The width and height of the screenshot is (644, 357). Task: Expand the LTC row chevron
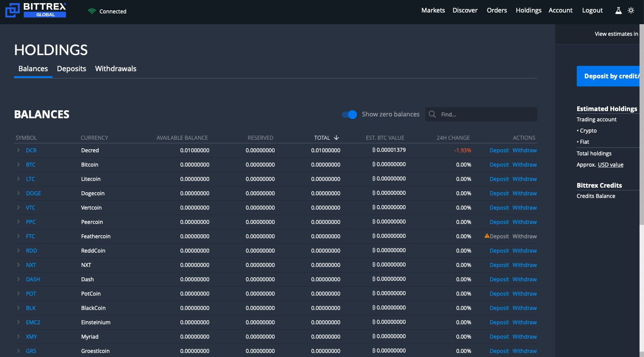(18, 179)
